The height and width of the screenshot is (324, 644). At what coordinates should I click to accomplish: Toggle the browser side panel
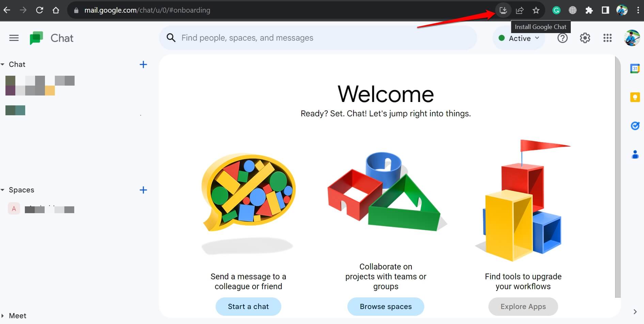point(606,10)
